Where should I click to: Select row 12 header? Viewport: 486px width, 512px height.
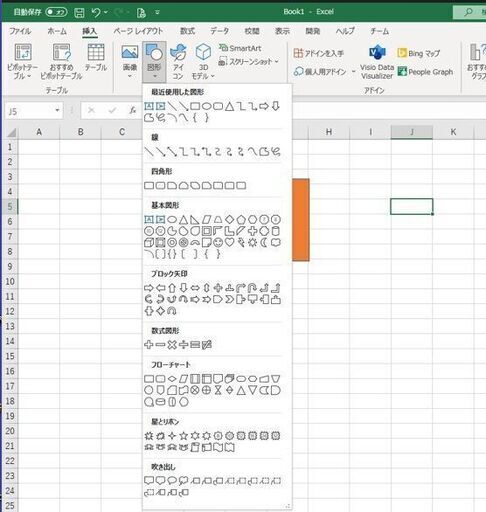(x=10, y=311)
